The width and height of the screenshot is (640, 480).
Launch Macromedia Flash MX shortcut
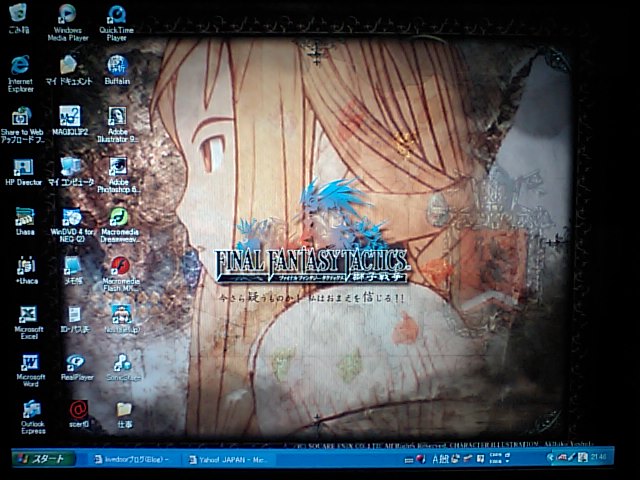(121, 274)
